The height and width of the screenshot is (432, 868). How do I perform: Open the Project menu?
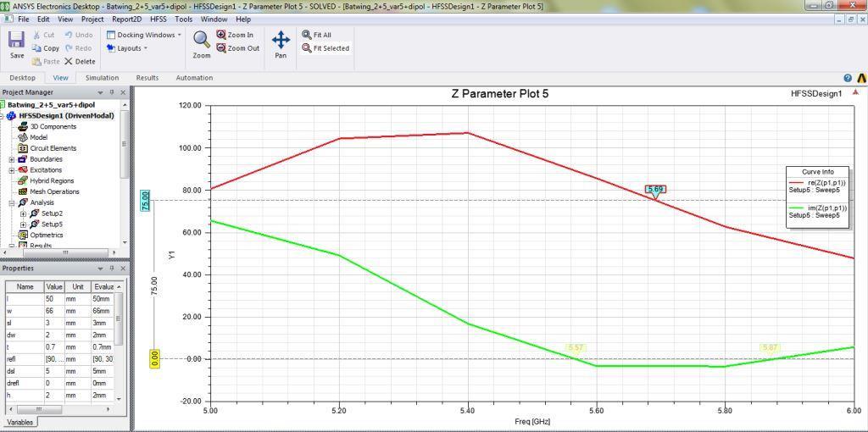coord(92,19)
